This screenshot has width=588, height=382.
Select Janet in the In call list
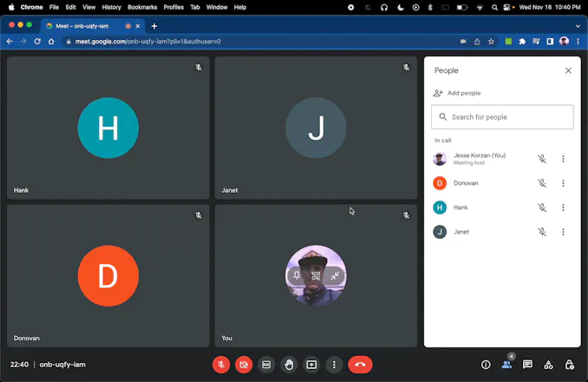(x=502, y=232)
